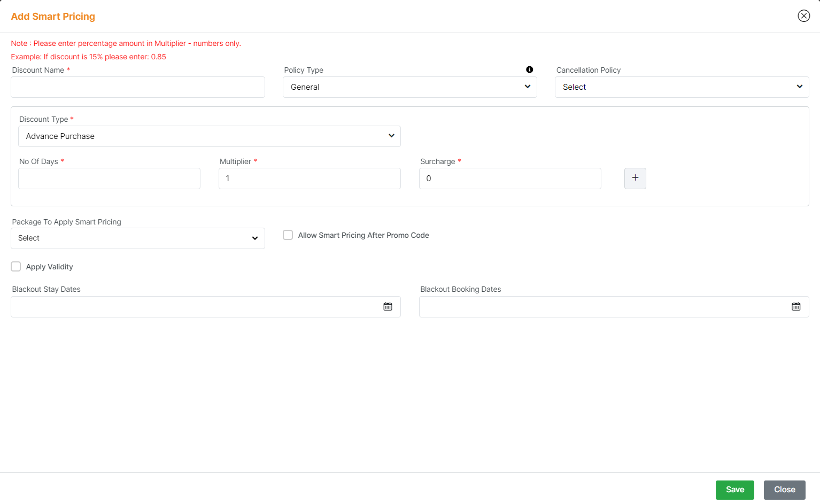Open the calendar for Blackout Booking Dates
Image resolution: width=820 pixels, height=504 pixels.
[796, 306]
